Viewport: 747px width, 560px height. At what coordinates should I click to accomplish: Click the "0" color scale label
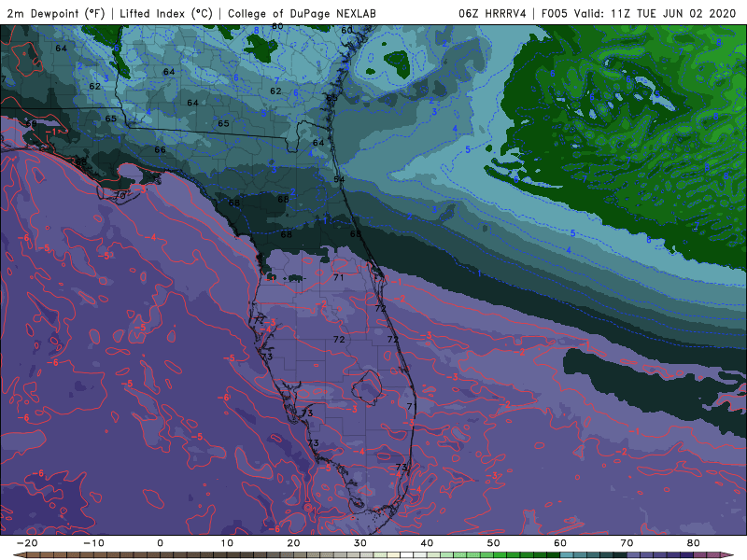[x=160, y=543]
